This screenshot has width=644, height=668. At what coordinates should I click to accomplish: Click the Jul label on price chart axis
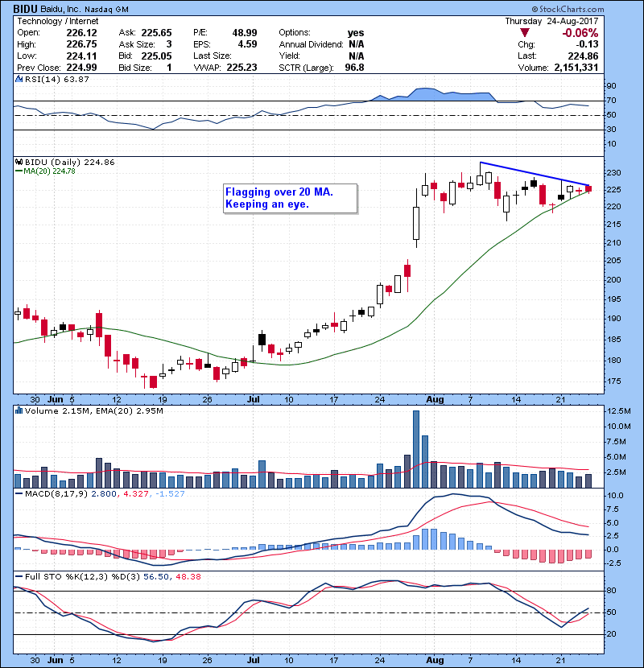[x=254, y=400]
